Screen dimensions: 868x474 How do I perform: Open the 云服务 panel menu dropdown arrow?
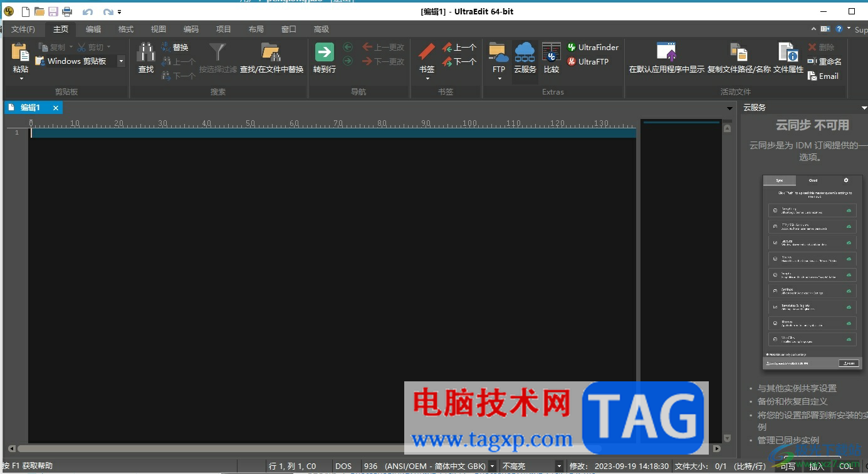864,108
